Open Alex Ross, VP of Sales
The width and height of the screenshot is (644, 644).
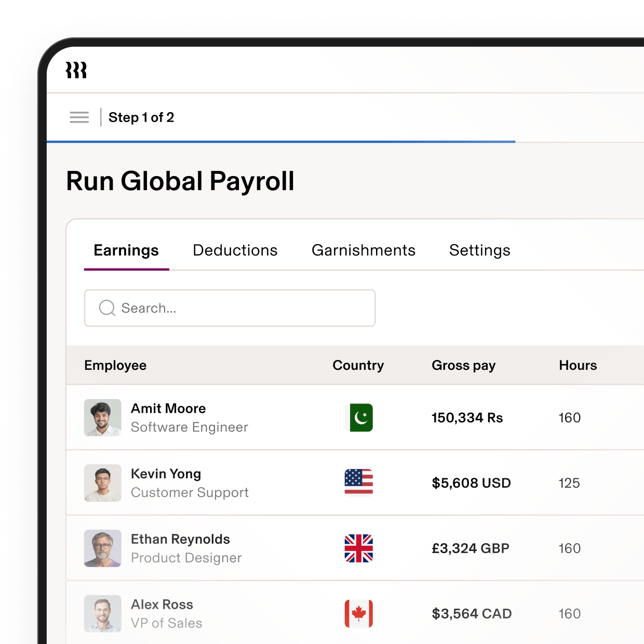(x=162, y=613)
